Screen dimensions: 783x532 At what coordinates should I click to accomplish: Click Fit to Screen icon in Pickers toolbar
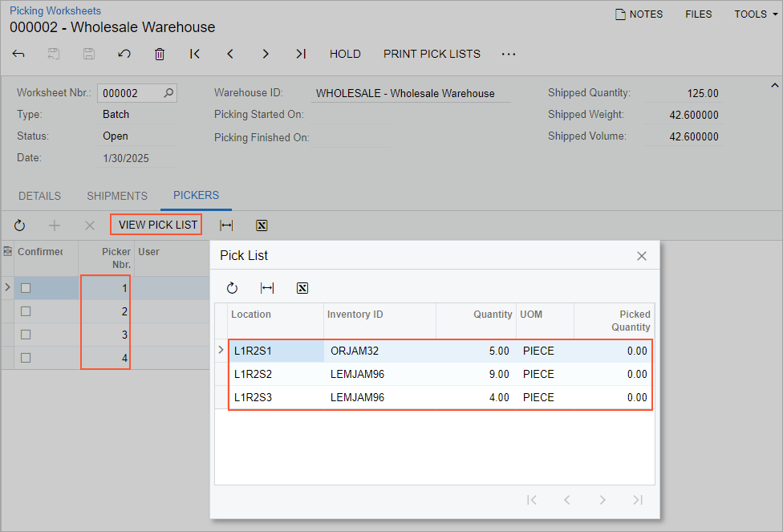226,225
